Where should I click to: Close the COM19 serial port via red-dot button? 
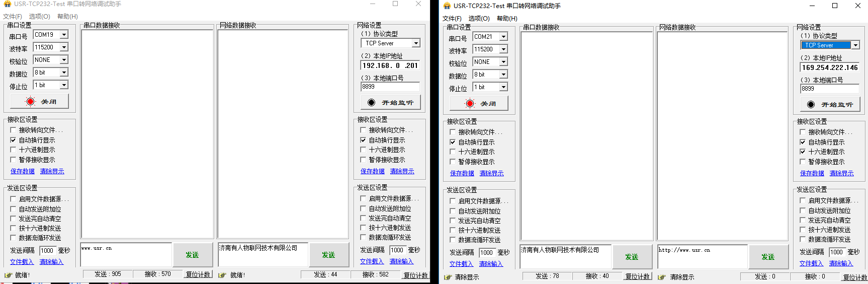tap(40, 102)
